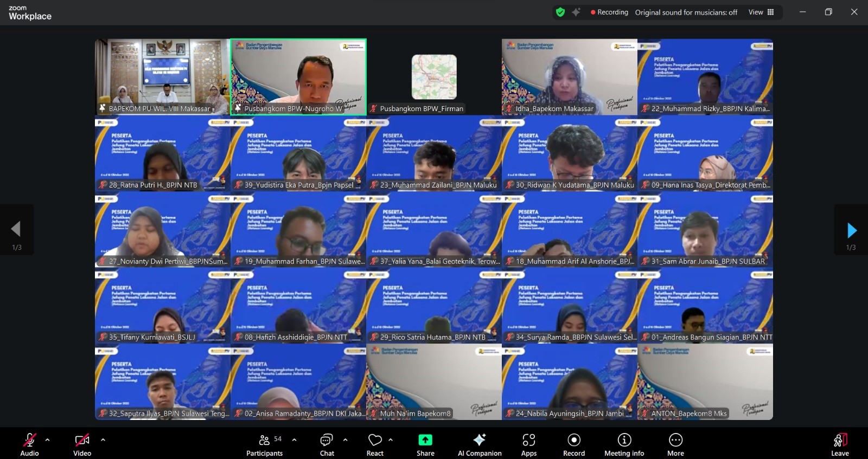Viewport: 868px width, 459px height.
Task: Expand audio options arrow next to Audio
Action: coord(48,439)
